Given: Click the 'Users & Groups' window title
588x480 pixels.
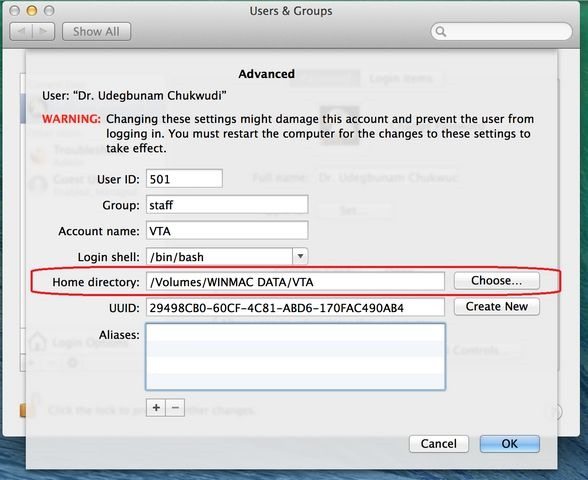Looking at the screenshot, I should point(291,11).
